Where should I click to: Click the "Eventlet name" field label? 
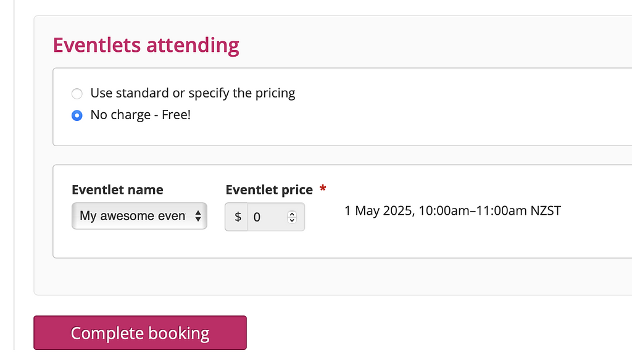point(117,189)
